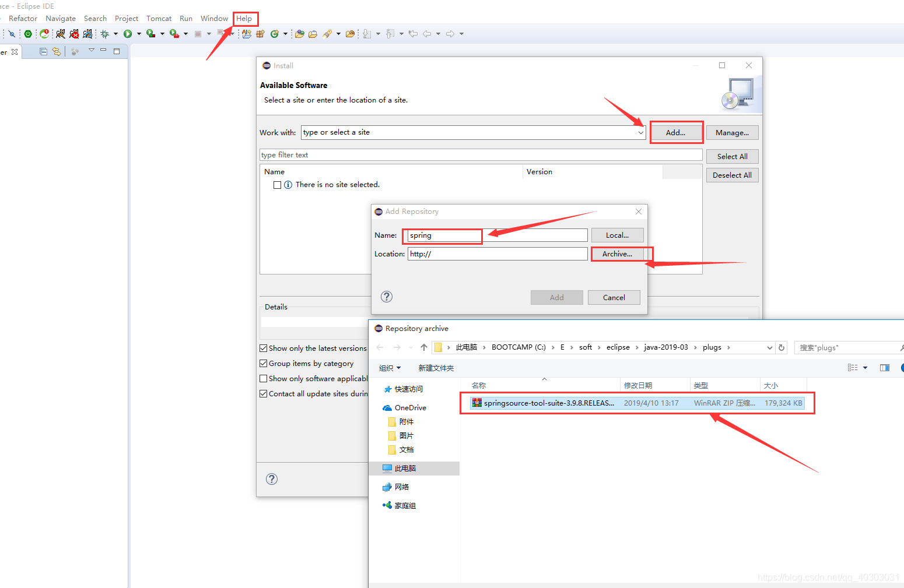Click the New Java Package icon
The height and width of the screenshot is (588, 904).
[261, 34]
